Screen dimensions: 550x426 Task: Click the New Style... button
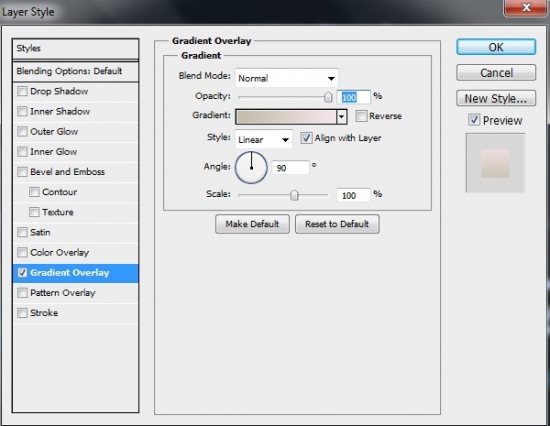(496, 99)
